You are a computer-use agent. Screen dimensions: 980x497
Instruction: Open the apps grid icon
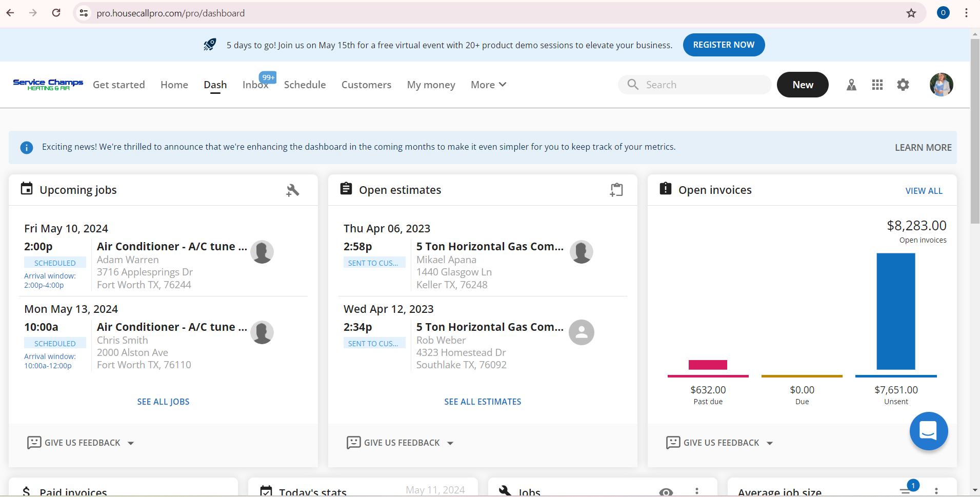[877, 85]
